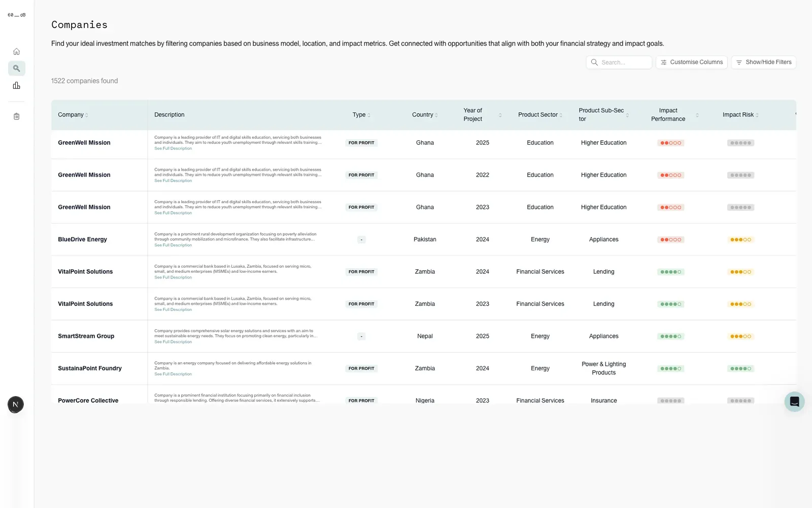Click Nepal country cell

click(x=425, y=336)
